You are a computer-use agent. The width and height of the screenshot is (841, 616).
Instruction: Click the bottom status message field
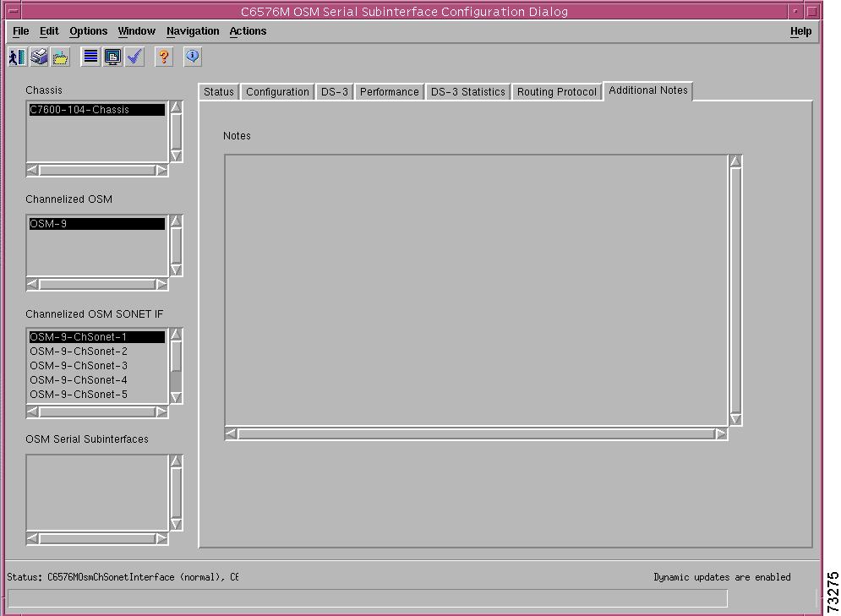pyautogui.click(x=368, y=598)
